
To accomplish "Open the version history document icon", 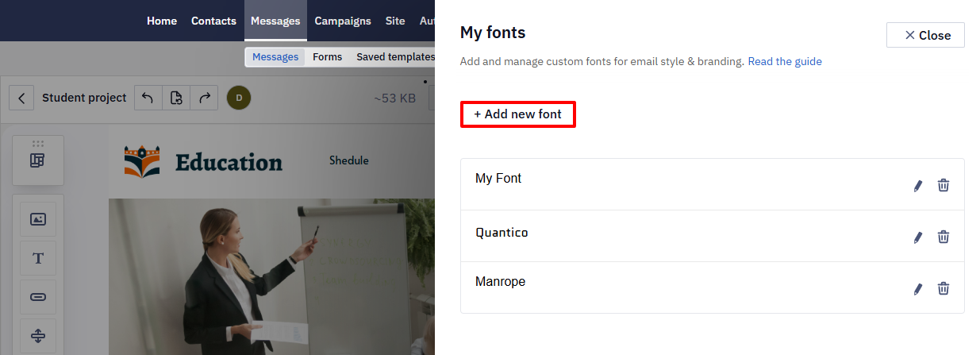I will 176,98.
